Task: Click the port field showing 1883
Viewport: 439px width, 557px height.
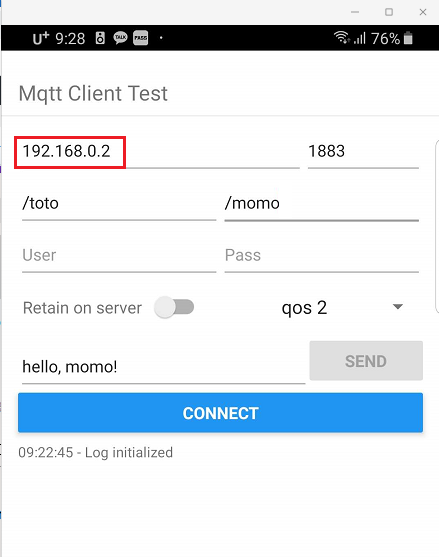Action: [x=363, y=152]
